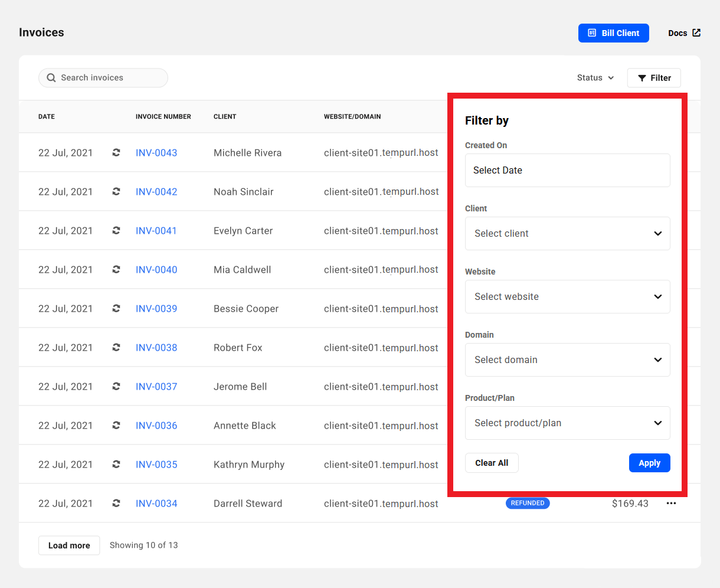Image resolution: width=720 pixels, height=588 pixels.
Task: Click the Clear All button
Action: click(x=492, y=463)
